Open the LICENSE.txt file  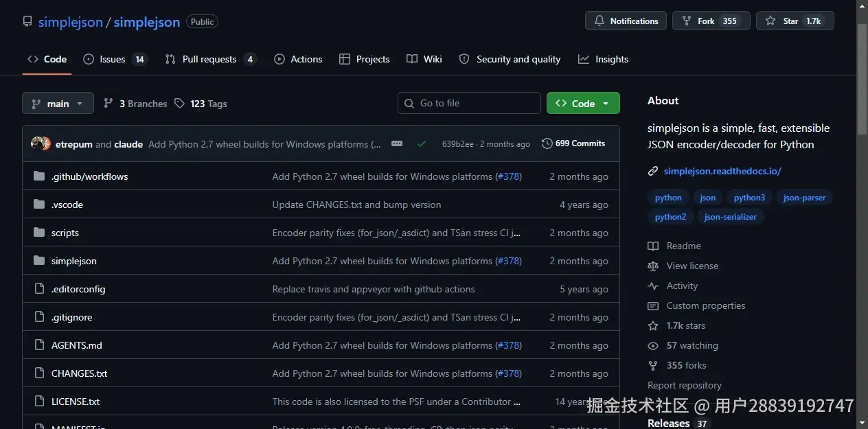click(x=76, y=402)
